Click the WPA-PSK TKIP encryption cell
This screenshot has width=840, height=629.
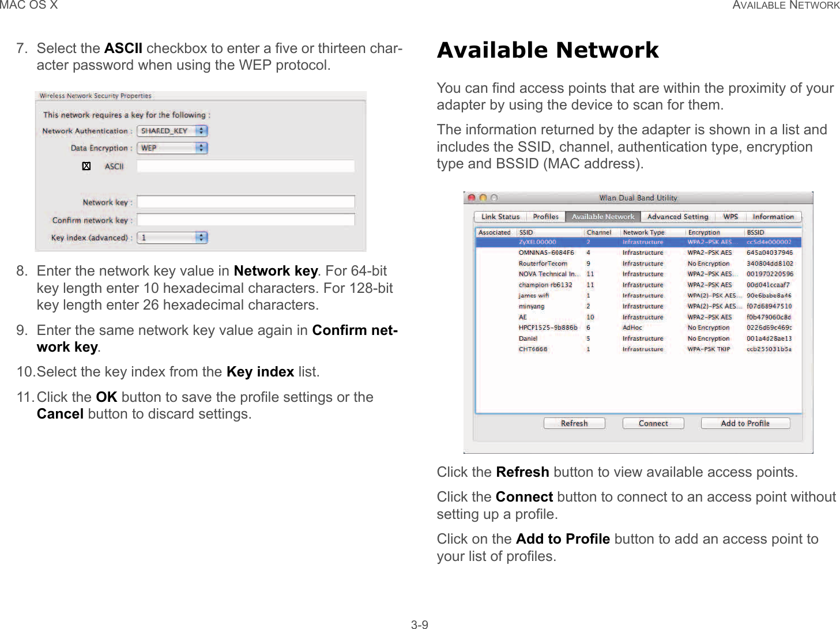pyautogui.click(x=709, y=349)
